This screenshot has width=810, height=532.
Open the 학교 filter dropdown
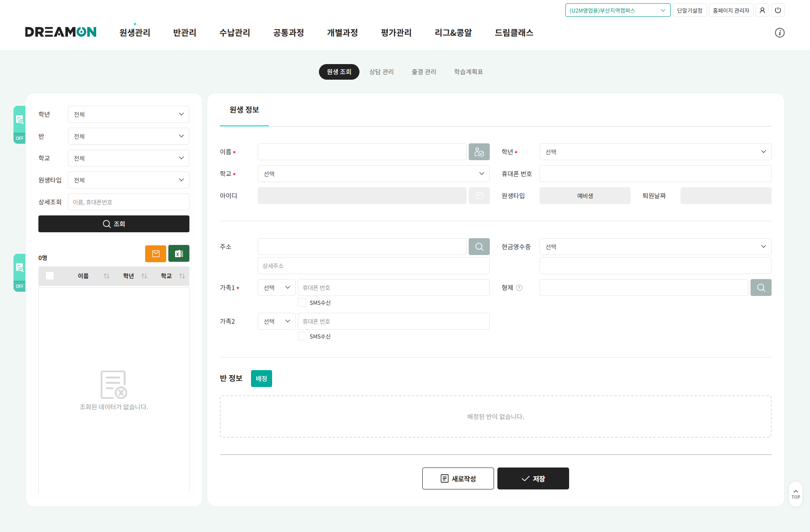click(129, 158)
